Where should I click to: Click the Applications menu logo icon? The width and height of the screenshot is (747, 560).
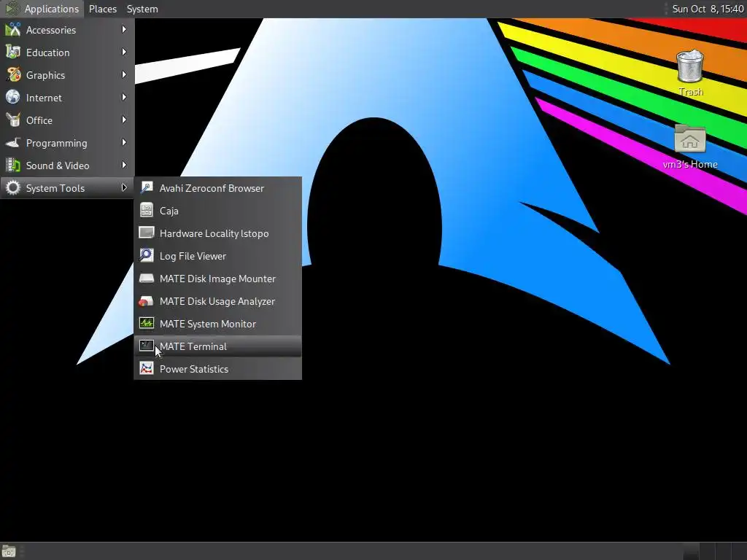point(12,9)
